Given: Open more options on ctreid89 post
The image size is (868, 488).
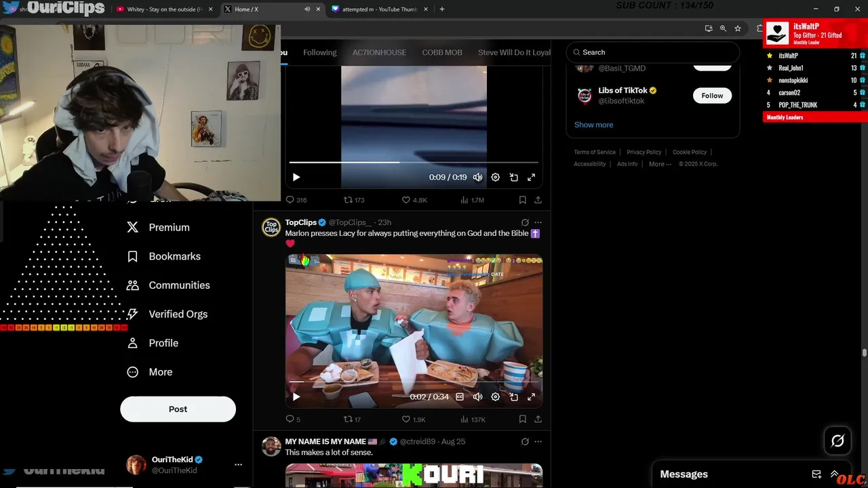Looking at the screenshot, I should click(x=538, y=442).
